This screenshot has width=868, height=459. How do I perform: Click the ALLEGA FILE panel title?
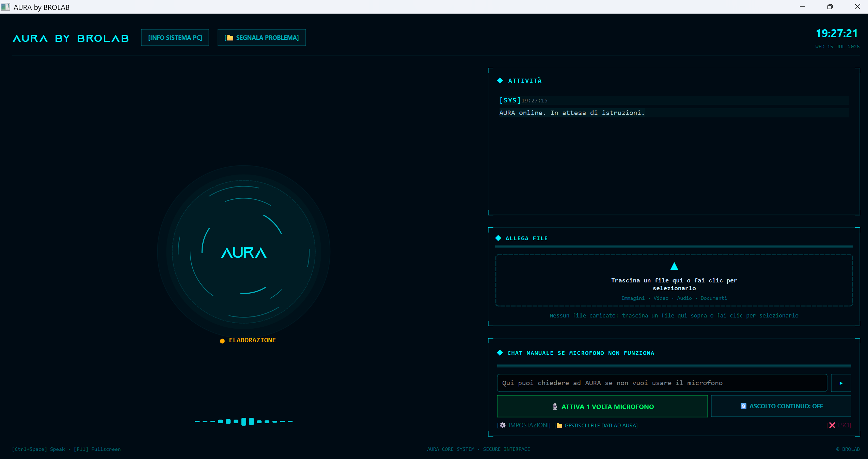click(527, 238)
